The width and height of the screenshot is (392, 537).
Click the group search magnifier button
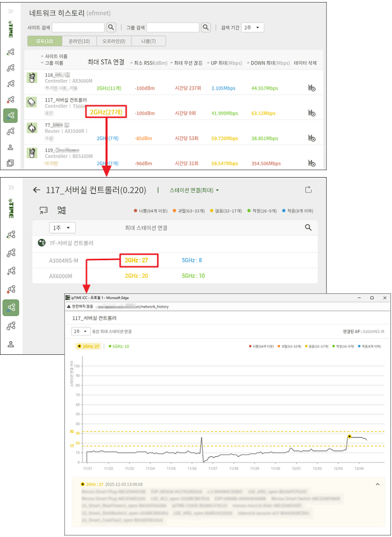point(205,27)
